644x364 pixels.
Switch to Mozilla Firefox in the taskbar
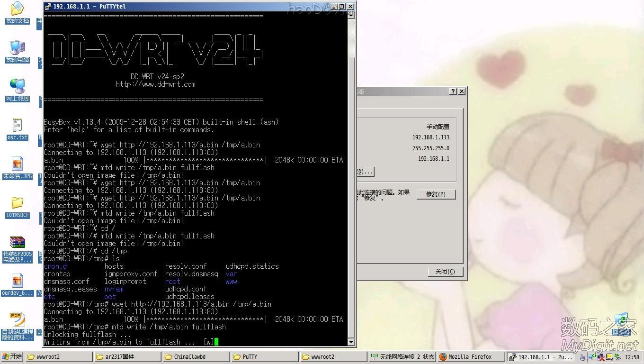[x=469, y=357]
